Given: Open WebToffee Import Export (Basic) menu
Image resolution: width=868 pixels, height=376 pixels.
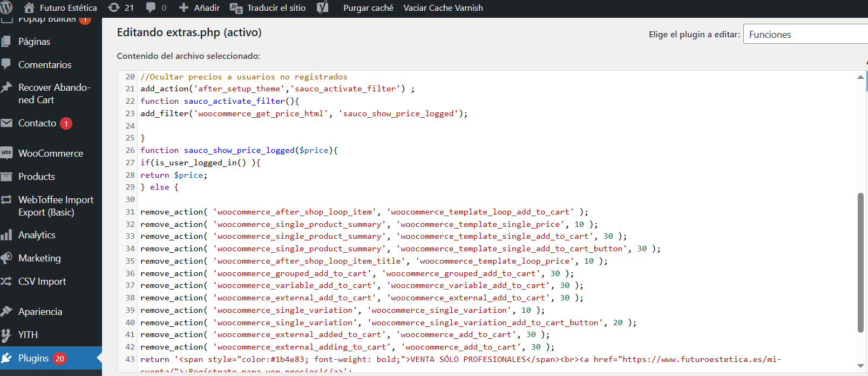Looking at the screenshot, I should click(56, 206).
